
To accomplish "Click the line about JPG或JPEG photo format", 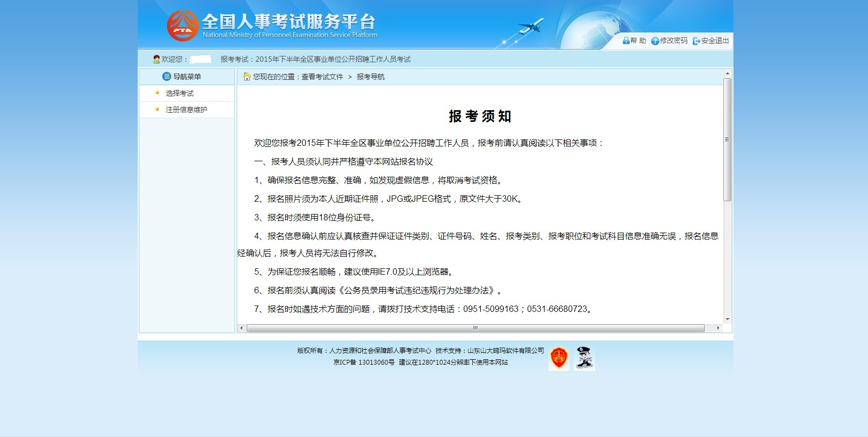I will (390, 199).
